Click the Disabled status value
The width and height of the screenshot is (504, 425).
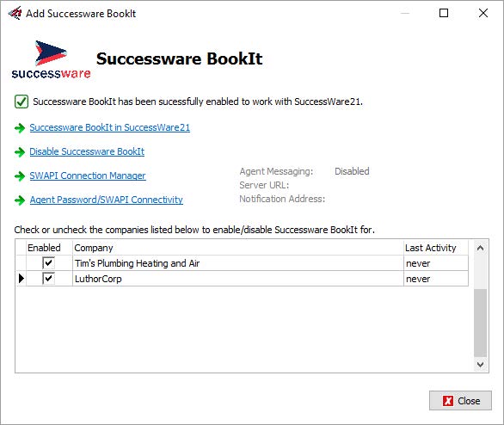[352, 171]
